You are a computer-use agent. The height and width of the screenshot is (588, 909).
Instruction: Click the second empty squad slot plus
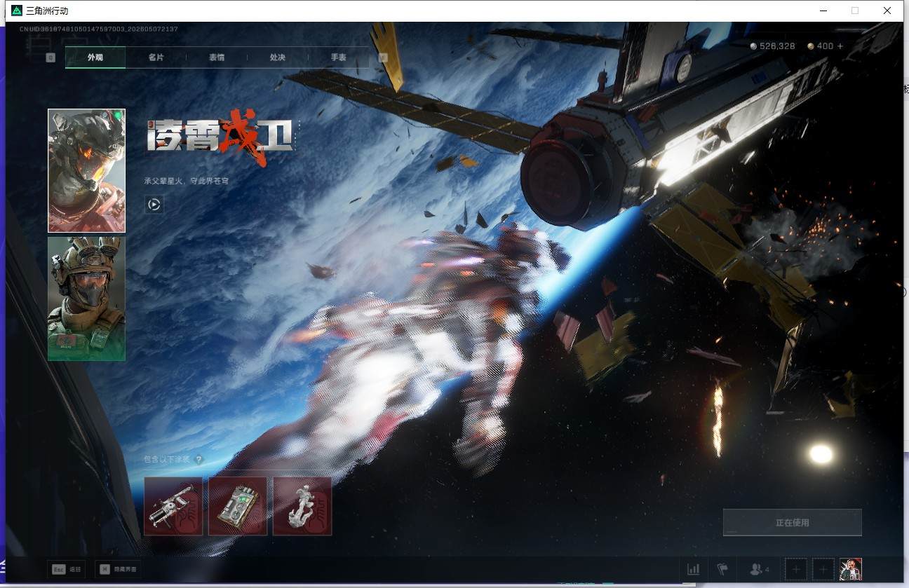(x=823, y=569)
